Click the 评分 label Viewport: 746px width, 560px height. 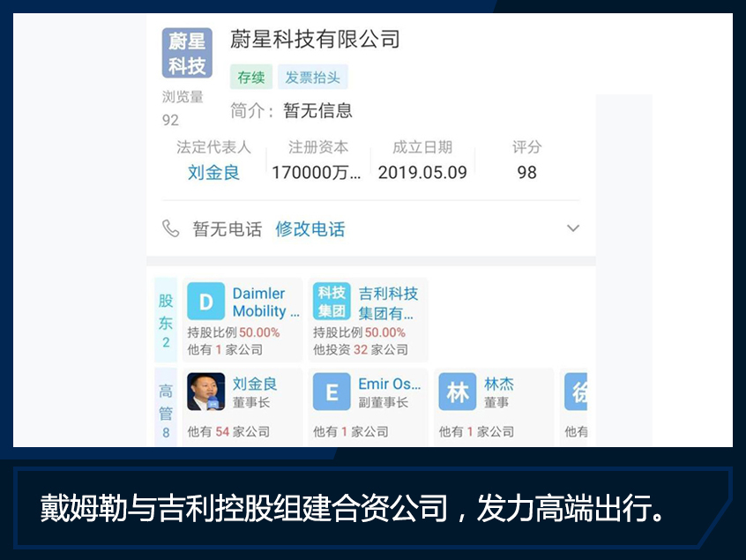526,147
